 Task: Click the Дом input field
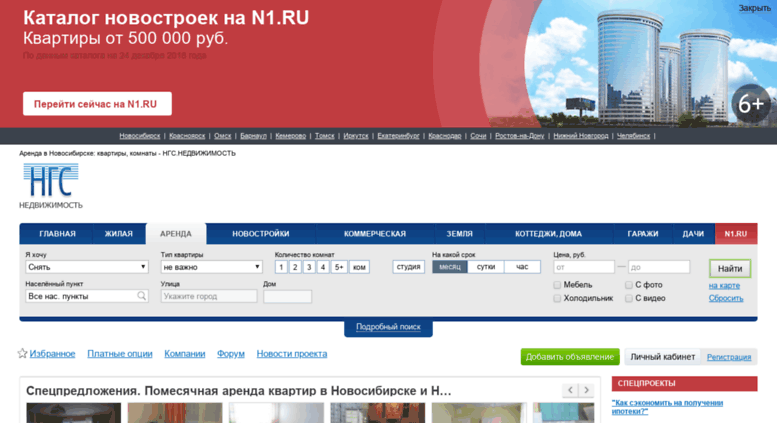(x=287, y=296)
